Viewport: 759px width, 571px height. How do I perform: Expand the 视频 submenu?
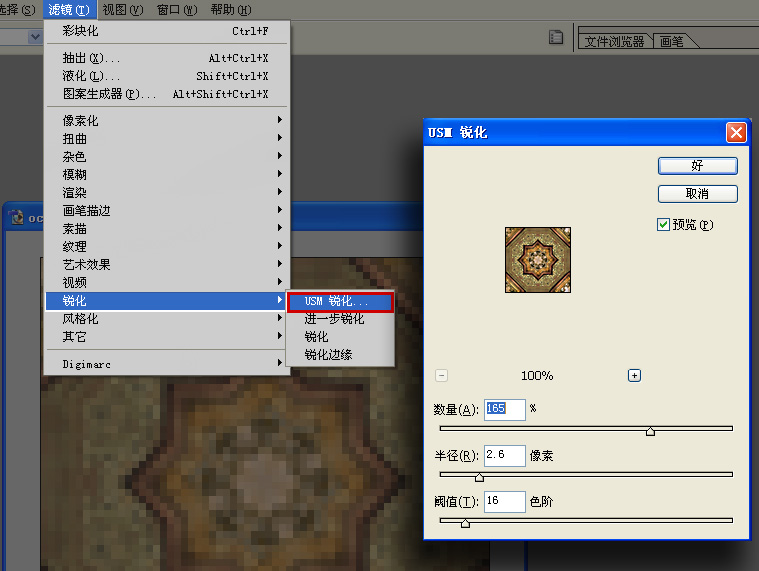coord(167,282)
